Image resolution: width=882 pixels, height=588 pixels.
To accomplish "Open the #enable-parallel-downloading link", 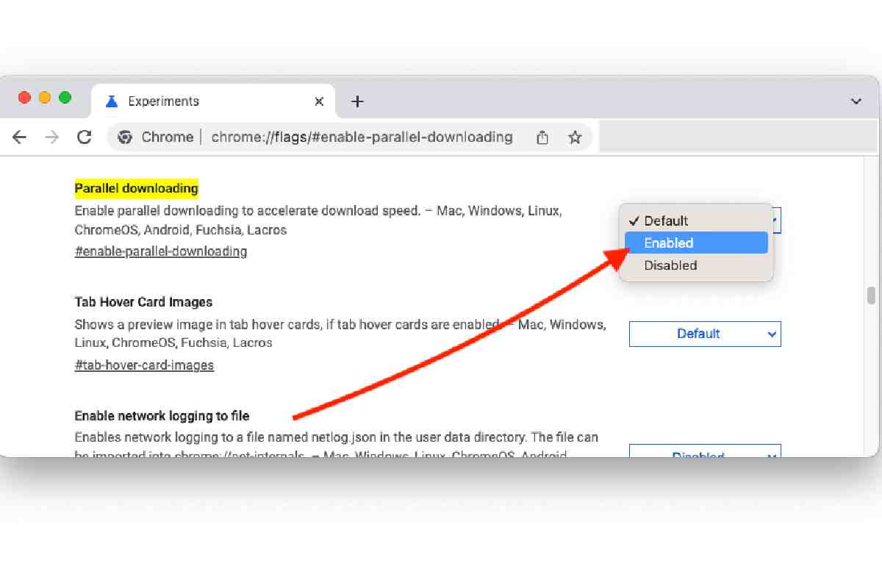I will (161, 251).
